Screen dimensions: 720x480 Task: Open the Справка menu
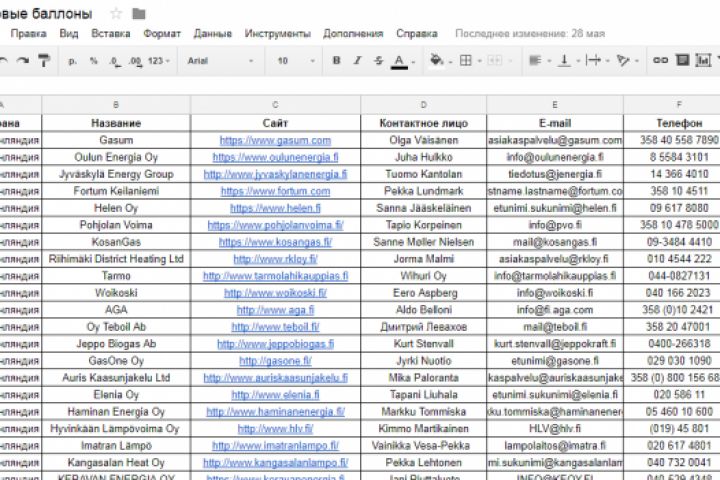417,34
